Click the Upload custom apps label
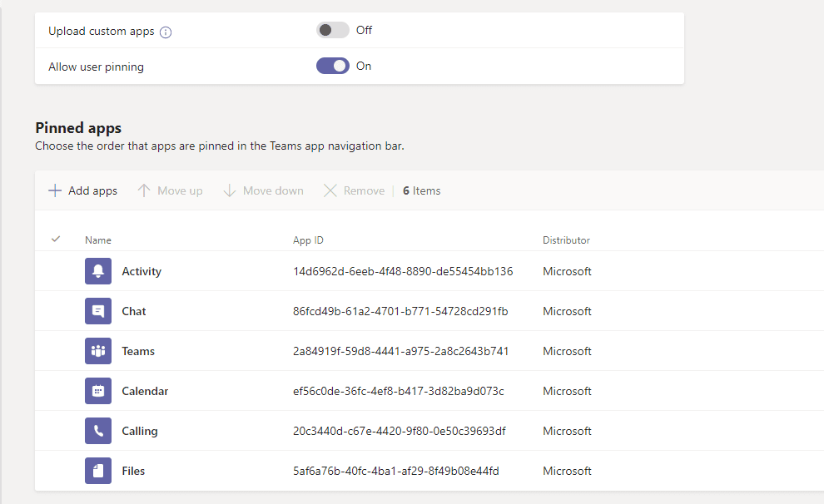Viewport: 824px width, 504px height. point(102,31)
